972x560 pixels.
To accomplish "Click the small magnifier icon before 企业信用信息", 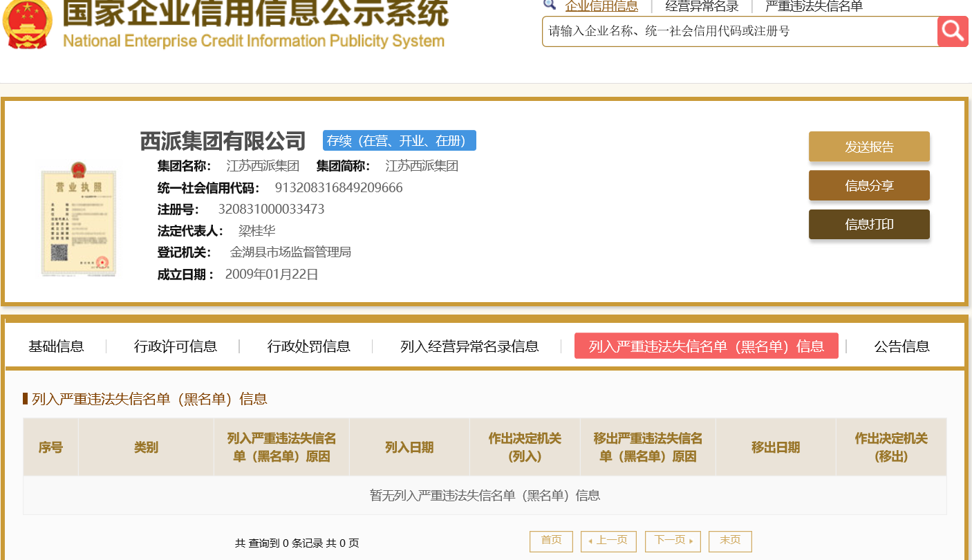I will pos(550,4).
